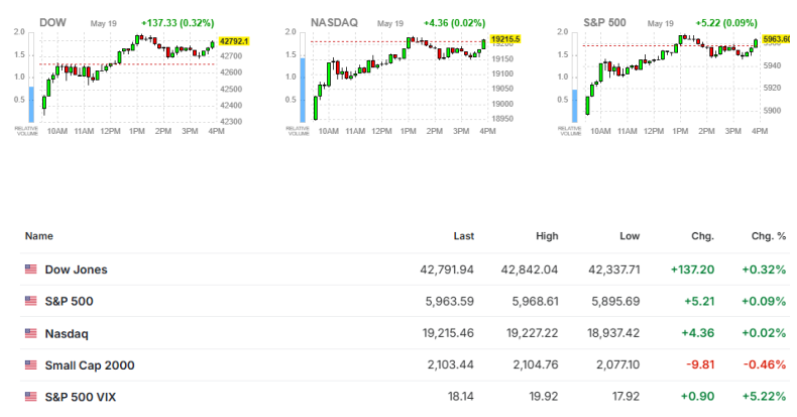The width and height of the screenshot is (797, 417).
Task: Click Dow Jones change +137.20
Action: pos(692,270)
